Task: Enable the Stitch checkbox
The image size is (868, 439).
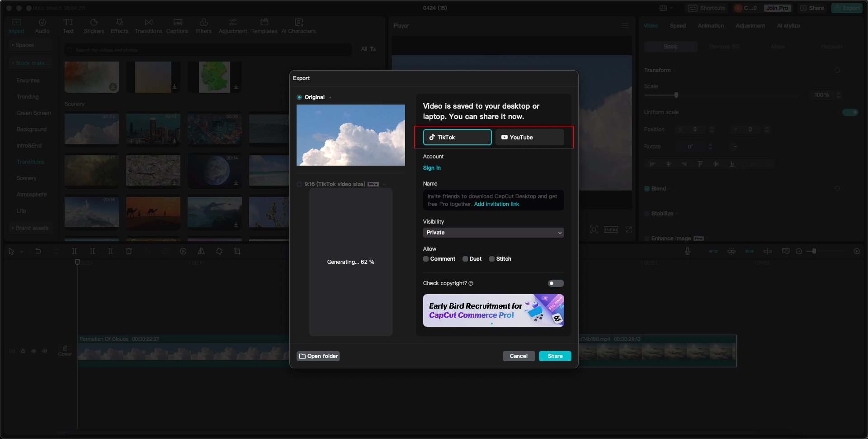Action: tap(492, 259)
